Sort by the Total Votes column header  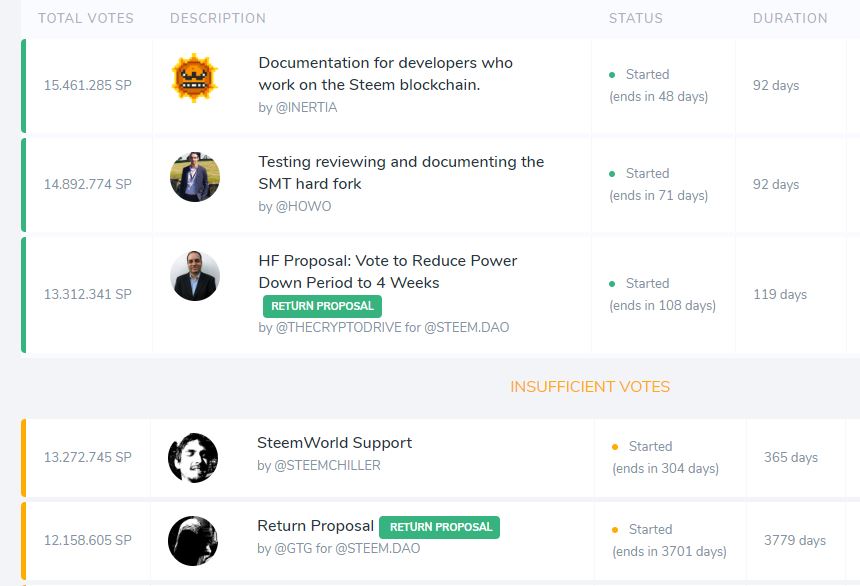pos(86,18)
